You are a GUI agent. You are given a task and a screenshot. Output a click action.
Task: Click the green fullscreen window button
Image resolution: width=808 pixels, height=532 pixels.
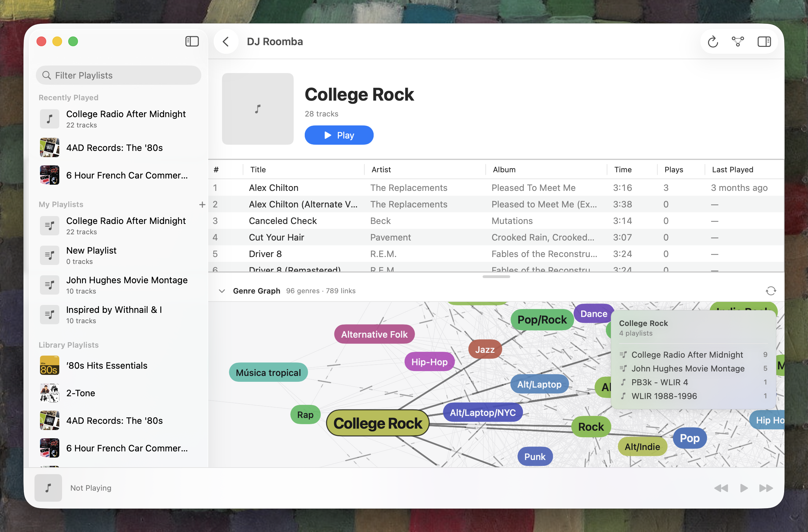tap(73, 41)
